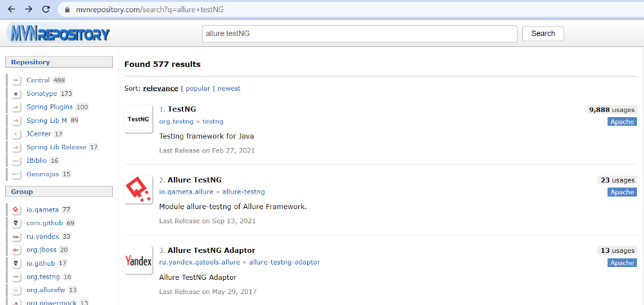Open the allure-testng-adaptor artifact link

click(x=285, y=262)
